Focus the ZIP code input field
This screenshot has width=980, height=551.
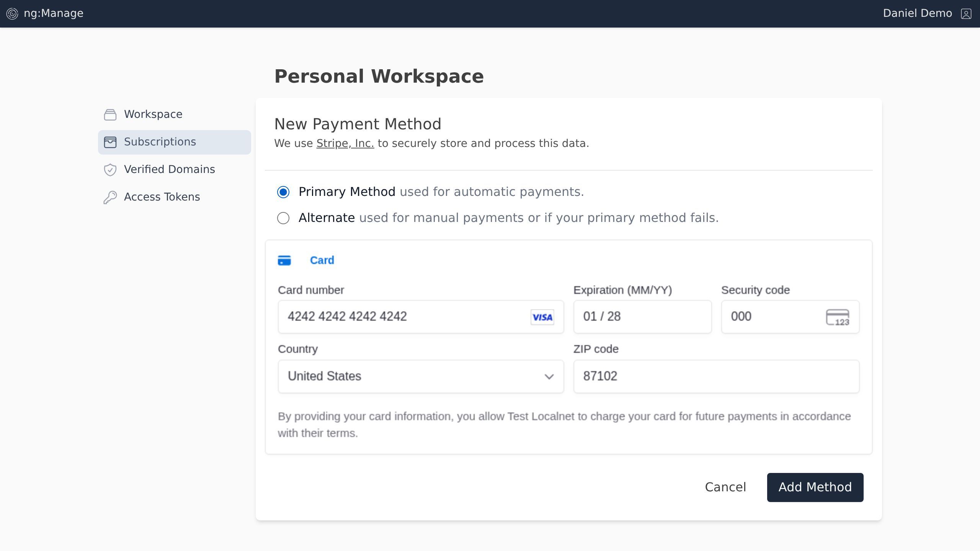tap(716, 377)
